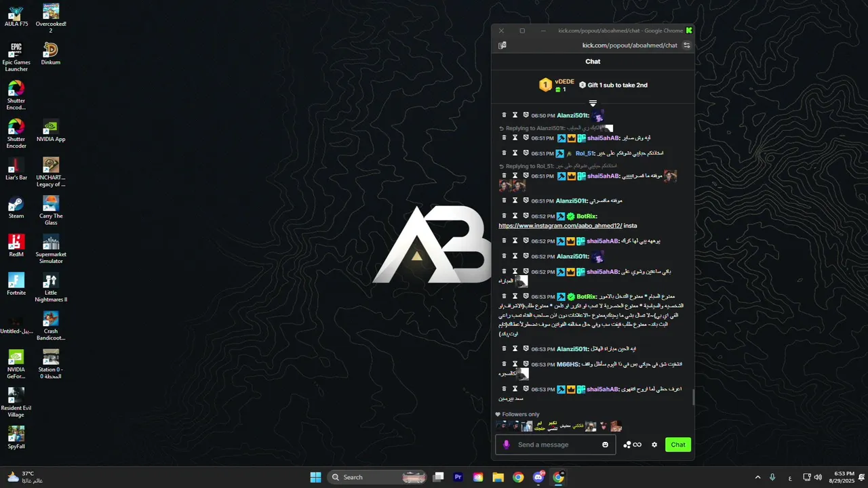
Task: Timeout M66HS with the hourglass icon
Action: click(515, 364)
